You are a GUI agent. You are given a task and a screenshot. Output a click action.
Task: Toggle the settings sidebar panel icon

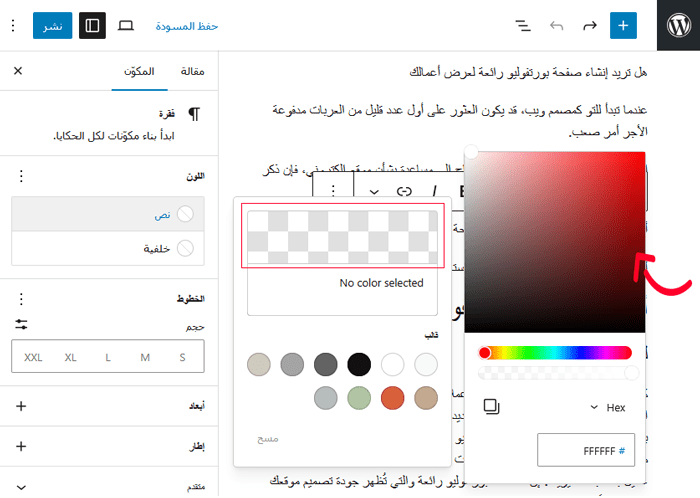[x=92, y=25]
